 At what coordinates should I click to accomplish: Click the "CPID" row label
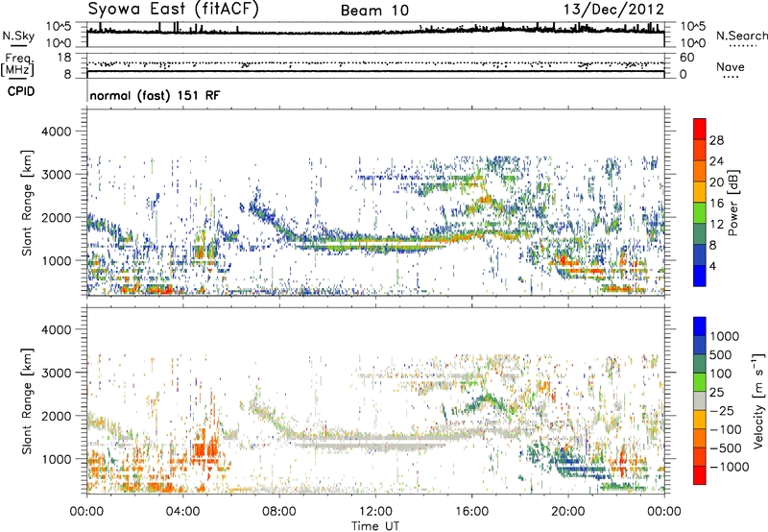coord(21,91)
